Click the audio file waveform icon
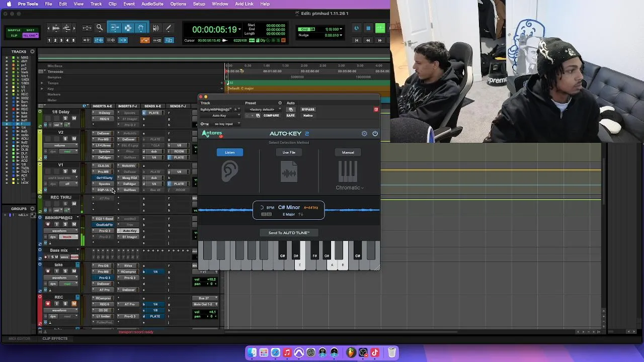The height and width of the screenshot is (362, 644). click(289, 172)
